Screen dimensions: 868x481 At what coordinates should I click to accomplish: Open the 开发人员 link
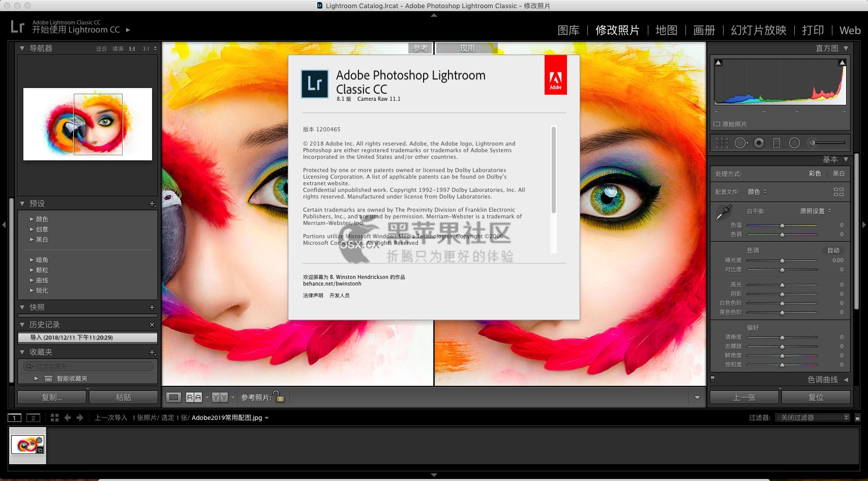[340, 295]
